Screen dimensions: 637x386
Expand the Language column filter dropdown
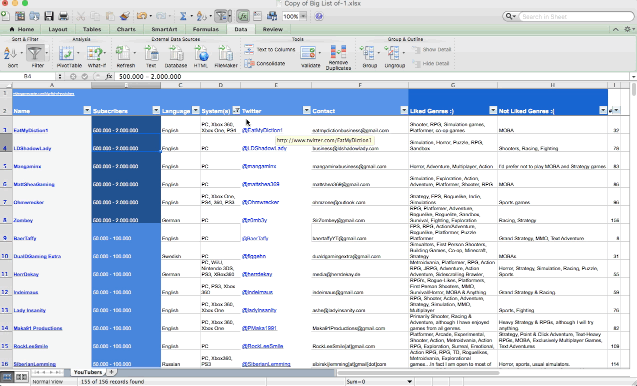coord(195,111)
